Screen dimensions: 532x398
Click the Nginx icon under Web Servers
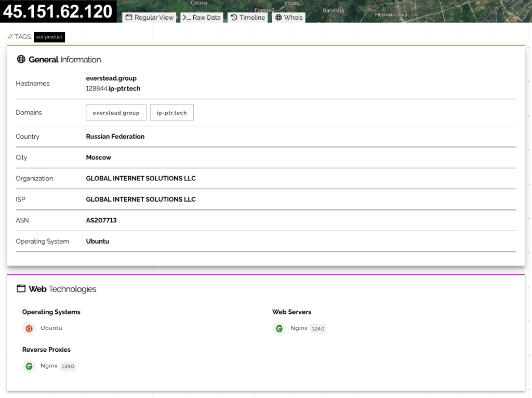(x=279, y=328)
